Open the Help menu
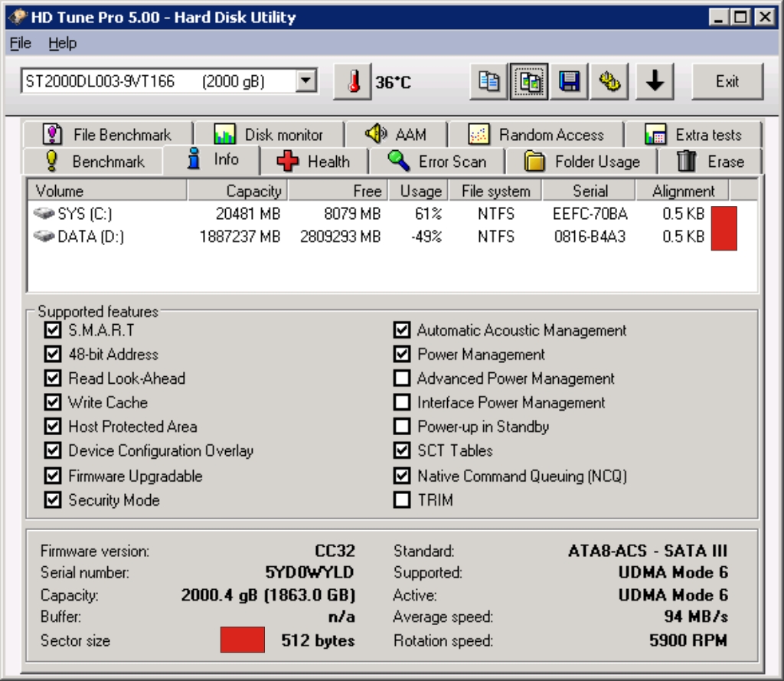 point(63,44)
